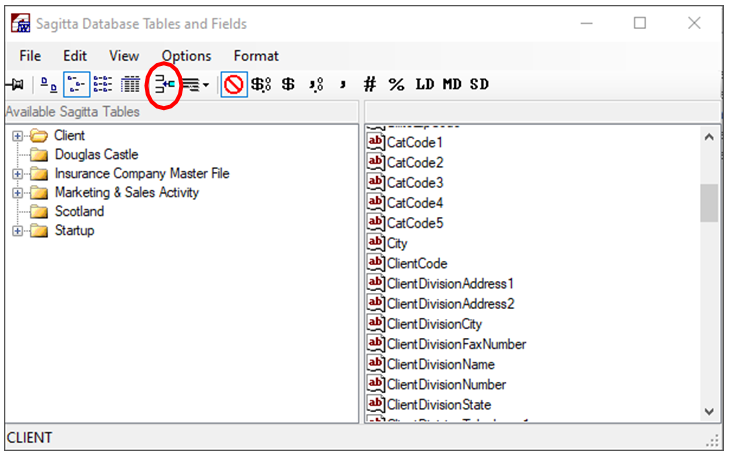This screenshot has height=456, width=729.
Task: Select the CatCode3 field
Action: (x=415, y=183)
